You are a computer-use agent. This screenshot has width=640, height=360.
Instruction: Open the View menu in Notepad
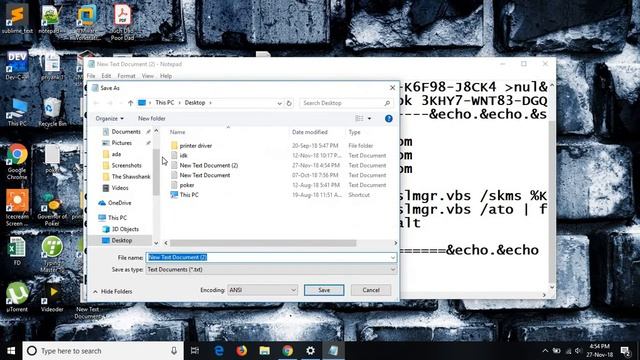pos(148,76)
